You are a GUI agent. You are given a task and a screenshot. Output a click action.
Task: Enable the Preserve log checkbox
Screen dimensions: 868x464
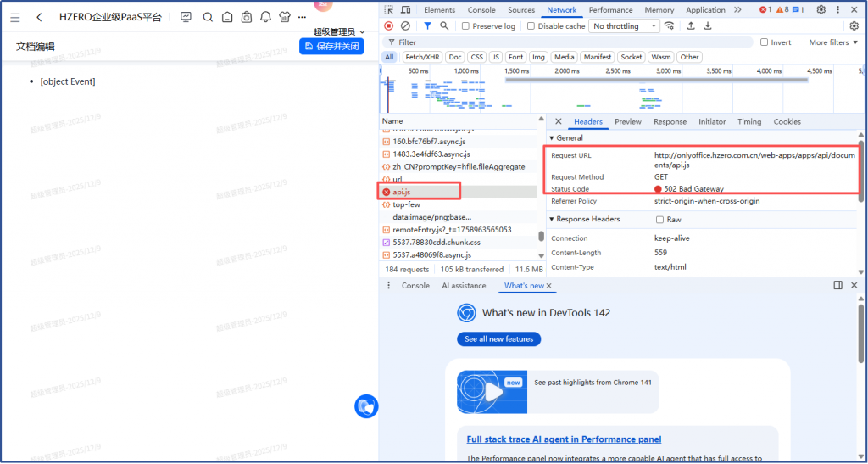[x=465, y=26]
